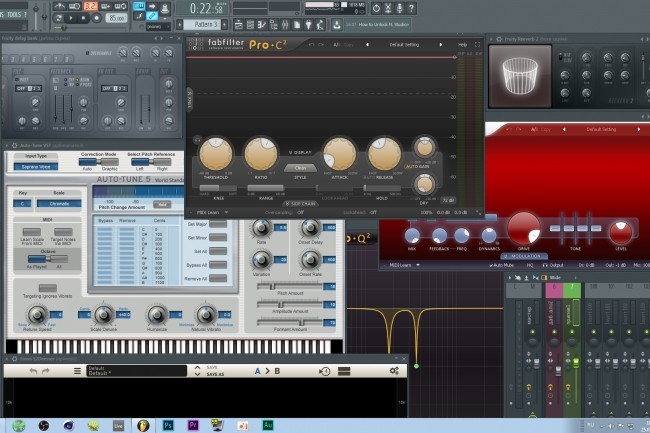The image size is (650, 433).
Task: Click the tempo field showing 85.000
Action: (116, 18)
